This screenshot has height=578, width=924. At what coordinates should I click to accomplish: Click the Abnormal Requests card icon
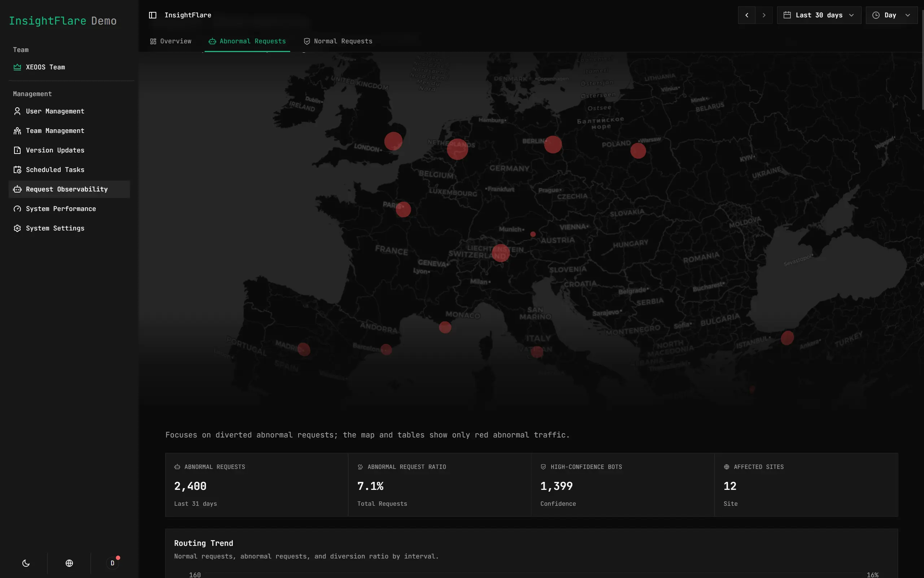pos(177,467)
